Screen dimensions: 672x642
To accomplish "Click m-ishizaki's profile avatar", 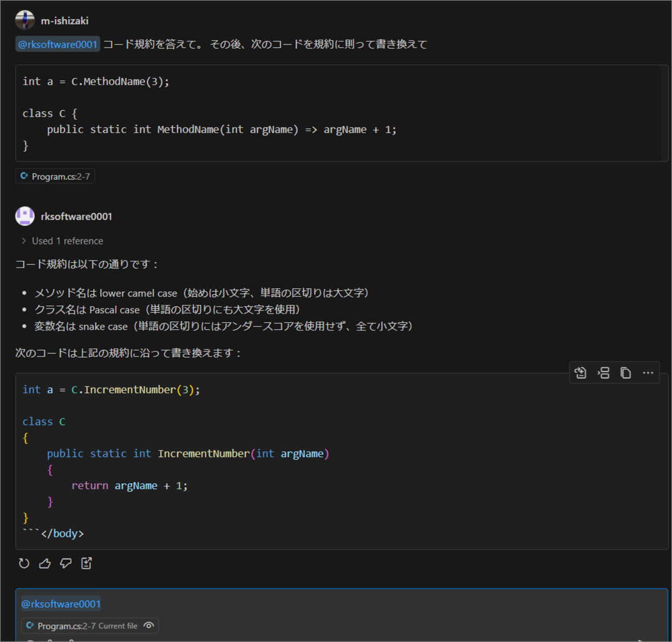I will point(24,19).
